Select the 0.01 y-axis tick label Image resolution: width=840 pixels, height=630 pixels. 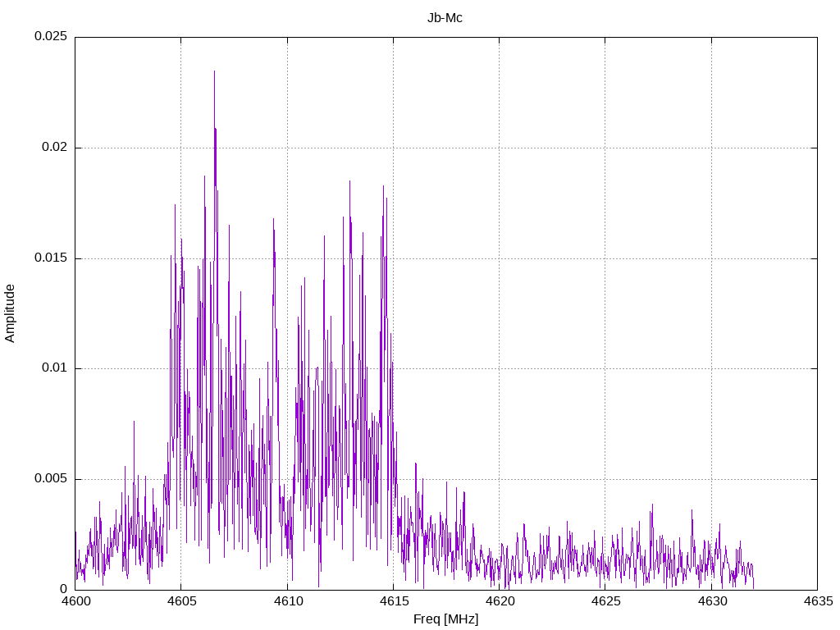(53, 368)
